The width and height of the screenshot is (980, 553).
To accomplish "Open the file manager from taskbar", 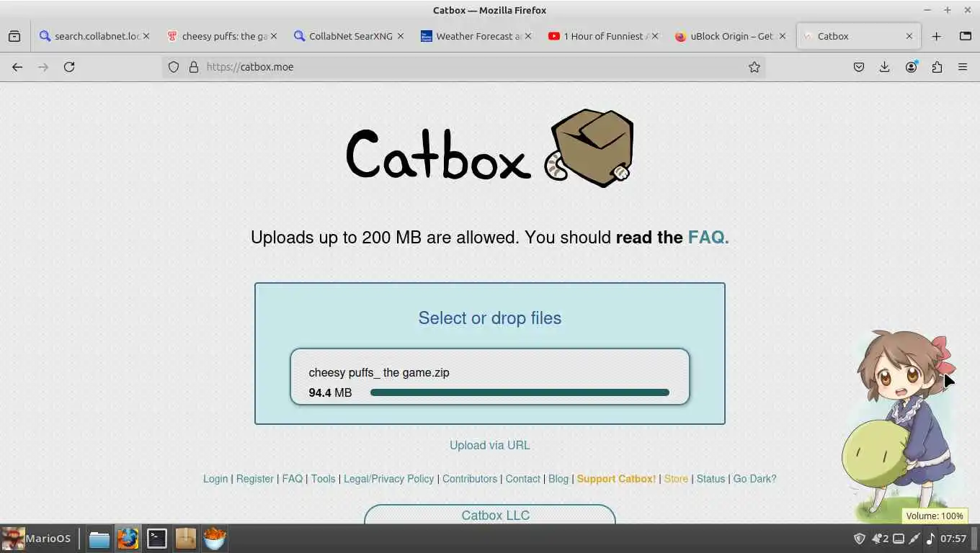I will tap(99, 539).
